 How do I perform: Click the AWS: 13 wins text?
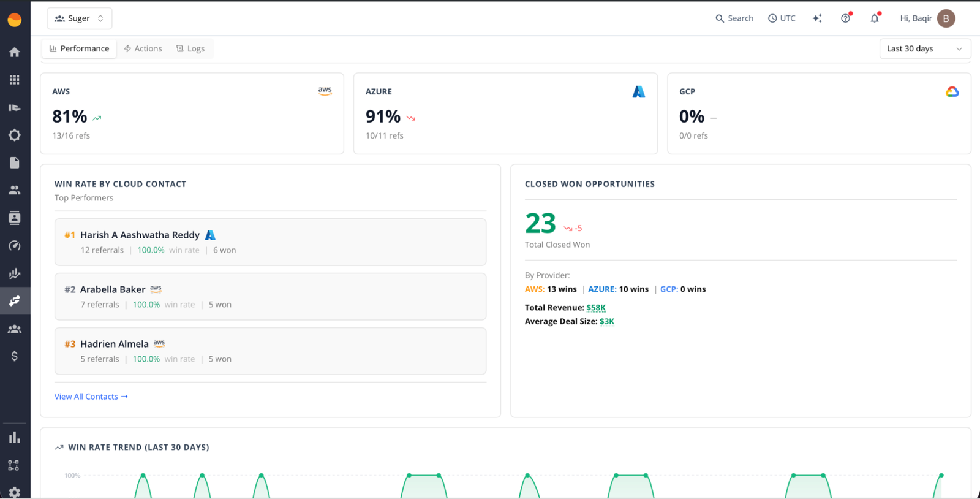click(551, 289)
